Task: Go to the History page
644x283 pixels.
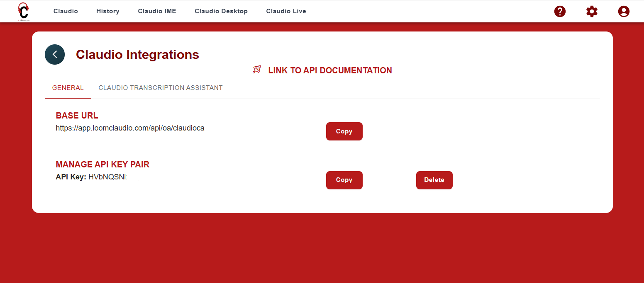Action: pyautogui.click(x=108, y=11)
